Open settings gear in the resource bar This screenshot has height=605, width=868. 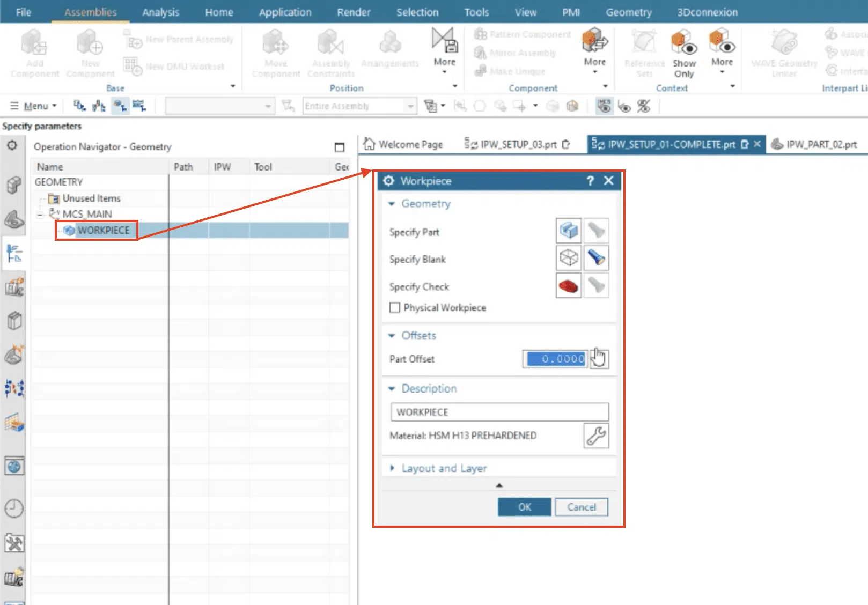12,146
